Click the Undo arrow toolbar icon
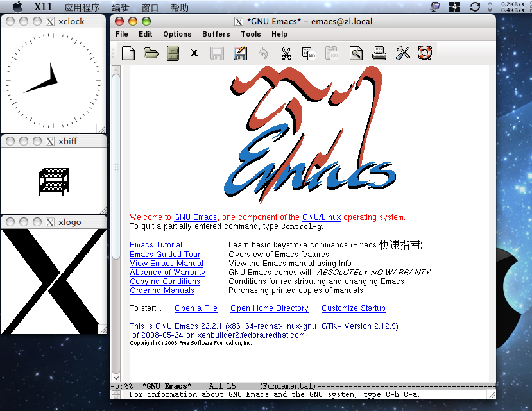Viewport: 532px width, 411px height. [x=263, y=53]
